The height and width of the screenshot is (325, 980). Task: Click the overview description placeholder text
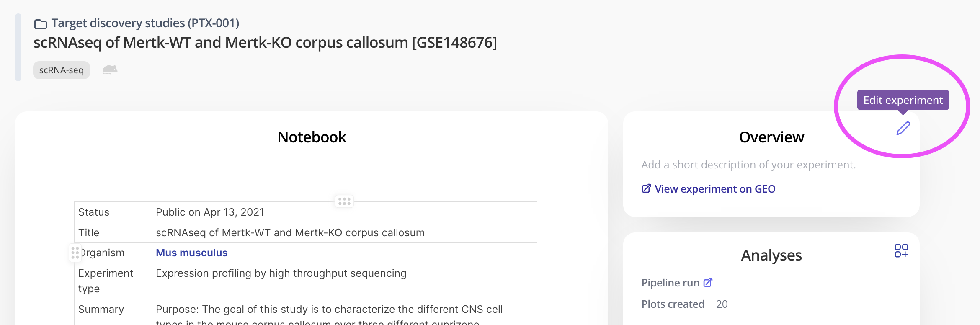(x=748, y=165)
